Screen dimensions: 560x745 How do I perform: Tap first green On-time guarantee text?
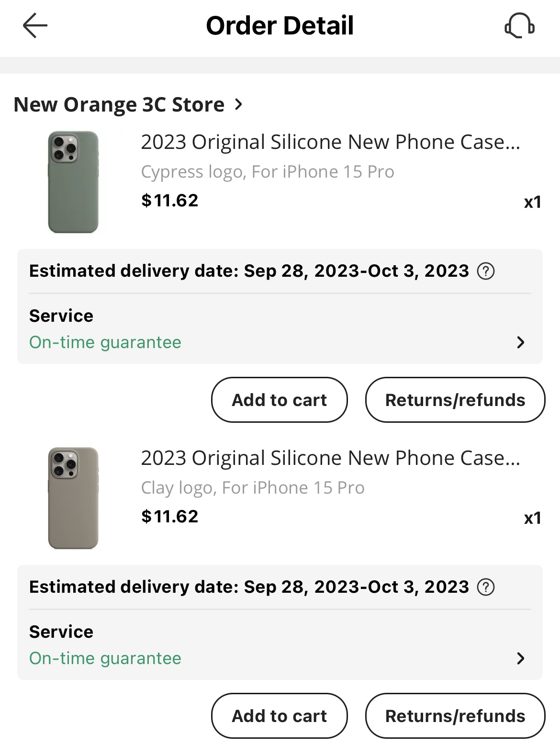coord(105,342)
